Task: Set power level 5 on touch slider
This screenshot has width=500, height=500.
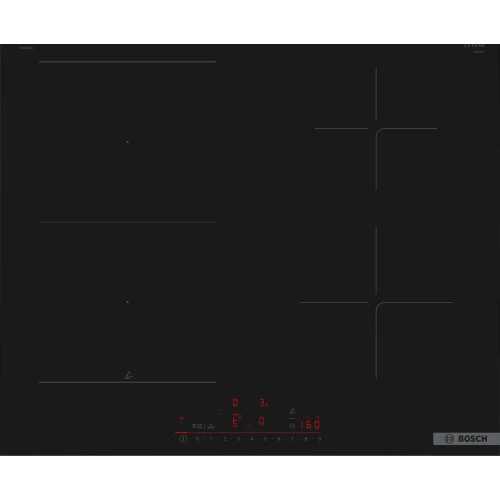Action: (265, 439)
